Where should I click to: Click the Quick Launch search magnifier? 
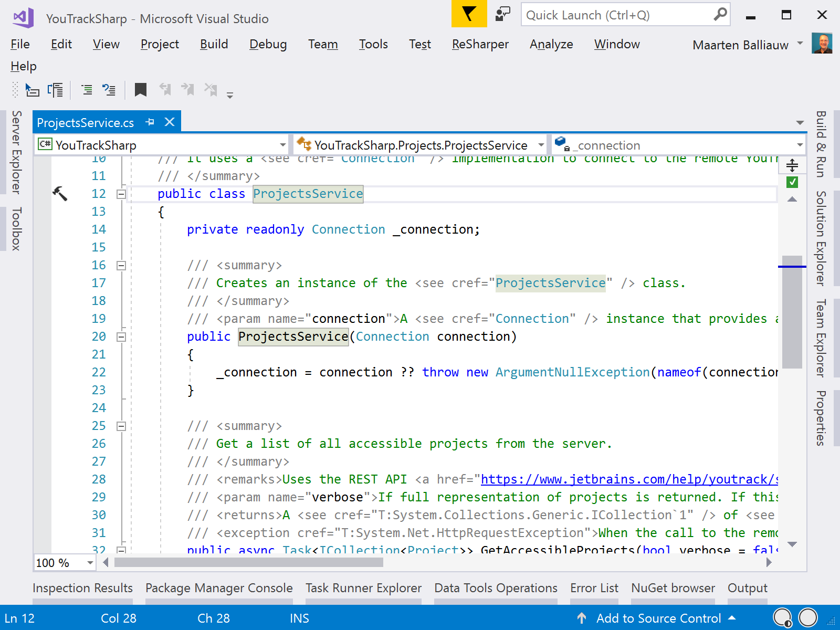(720, 14)
